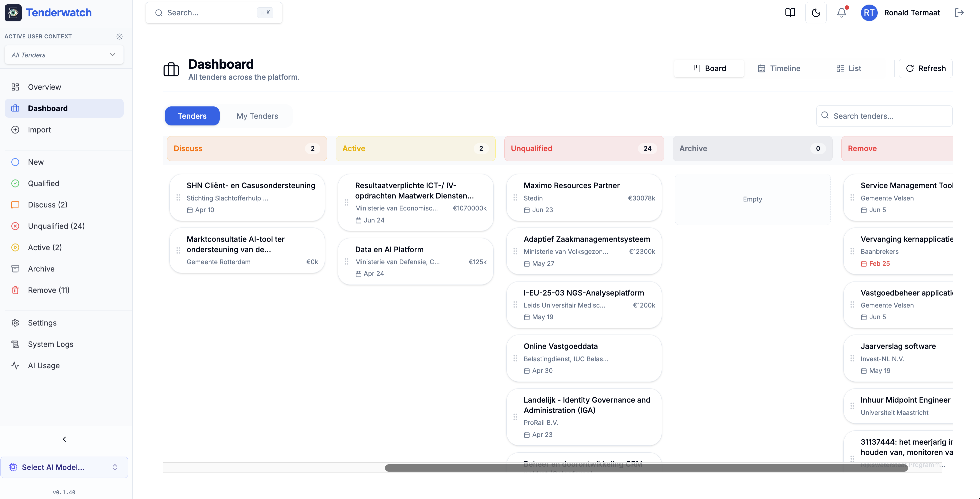The height and width of the screenshot is (499, 980).
Task: Click drag handle on SHN Cliënt card
Action: tap(178, 197)
